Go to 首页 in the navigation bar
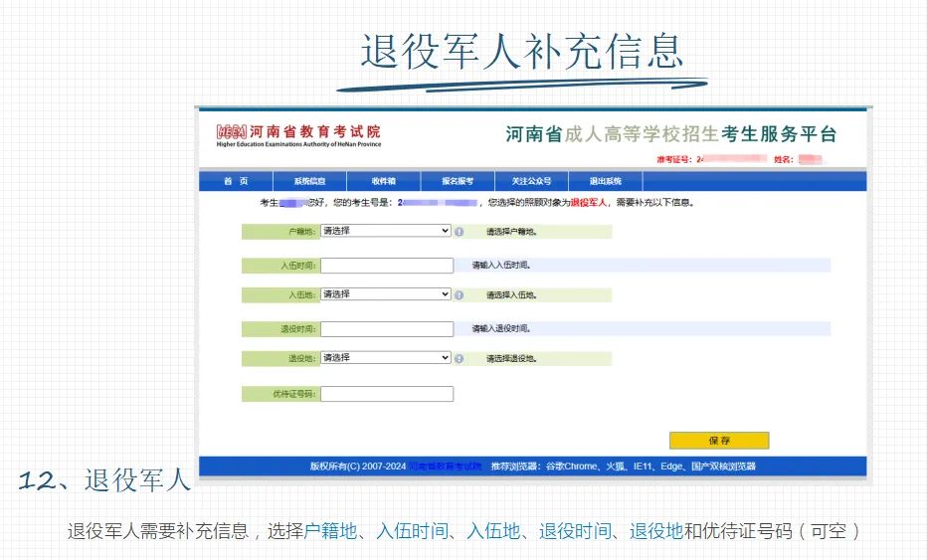Screen dimensions: 927x560 [x=235, y=181]
